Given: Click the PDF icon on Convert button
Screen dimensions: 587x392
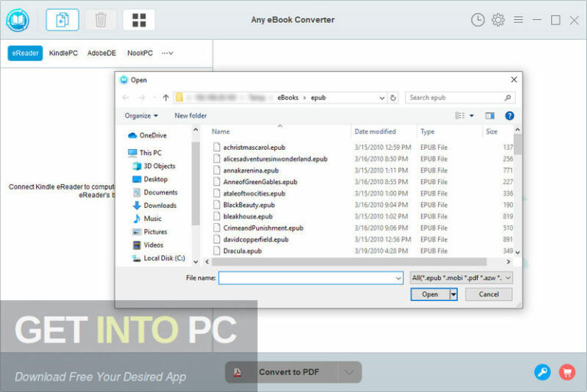Looking at the screenshot, I should tap(238, 373).
